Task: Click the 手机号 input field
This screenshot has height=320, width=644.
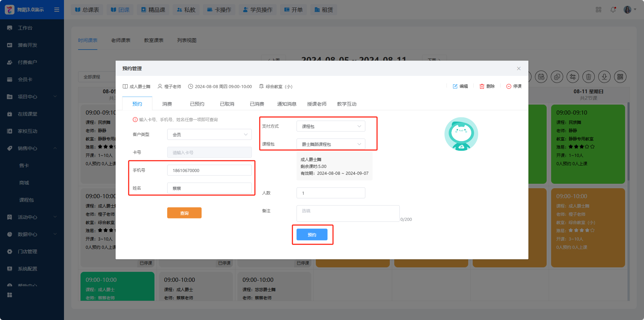Action: tap(209, 170)
